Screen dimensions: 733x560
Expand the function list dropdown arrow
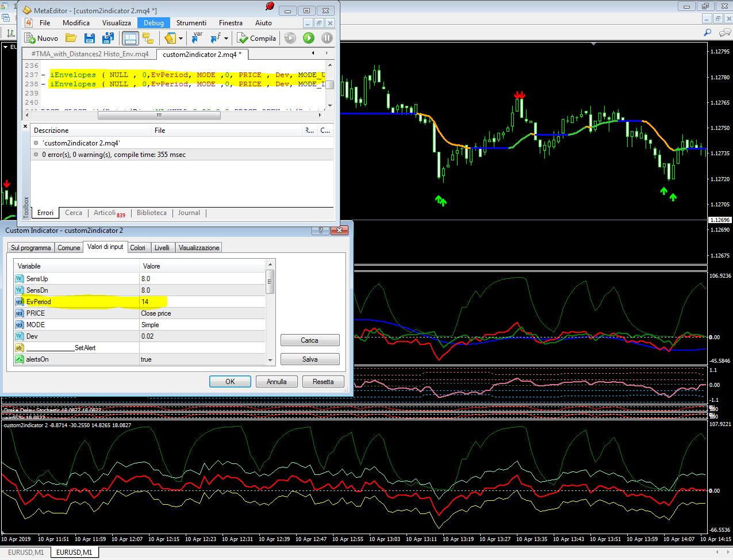click(226, 39)
